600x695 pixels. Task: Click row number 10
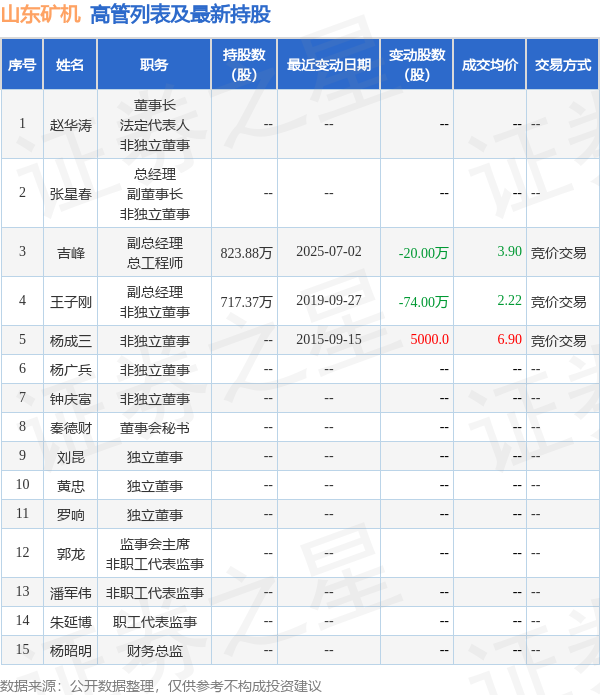click(23, 484)
